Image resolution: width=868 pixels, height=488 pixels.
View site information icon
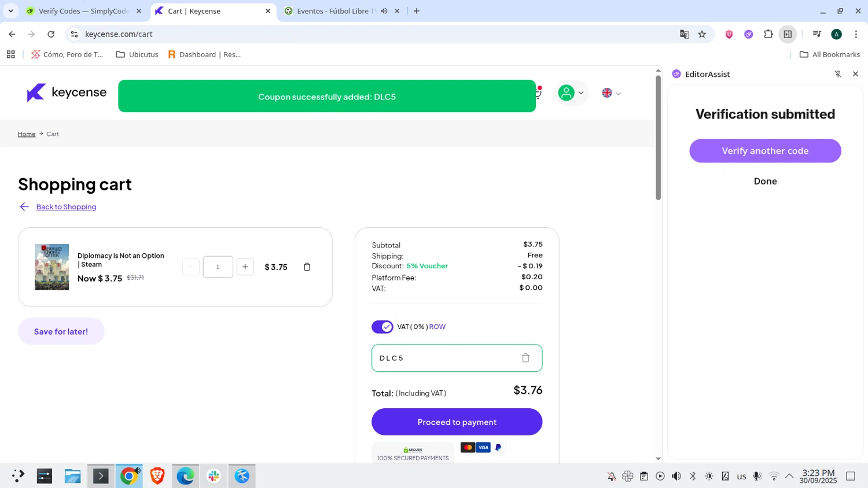[x=74, y=34]
